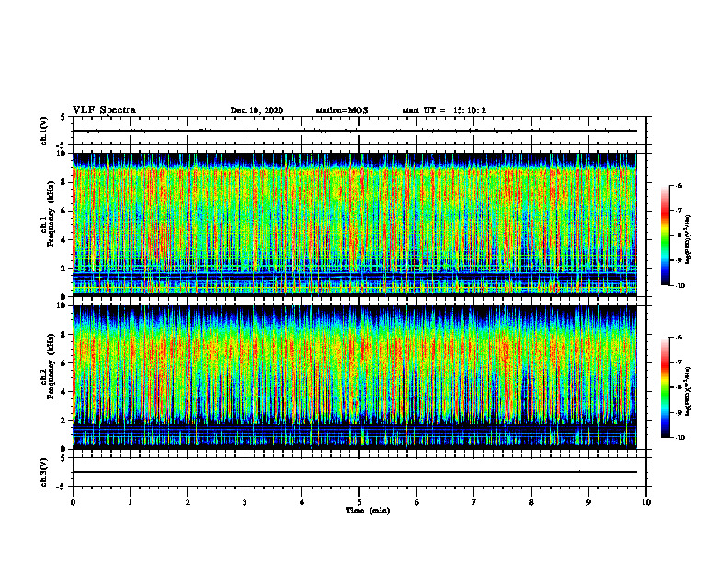
Task: Click the "6" kHz tick on ch.1 spectrogram
Action: (63, 211)
